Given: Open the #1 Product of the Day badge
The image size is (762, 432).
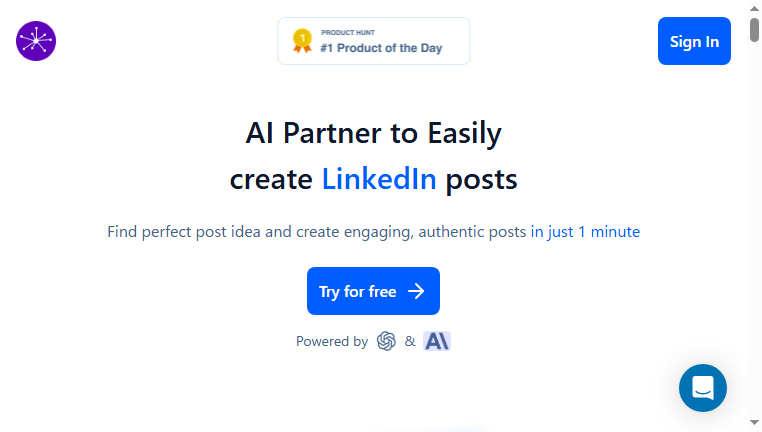Looking at the screenshot, I should coord(374,41).
